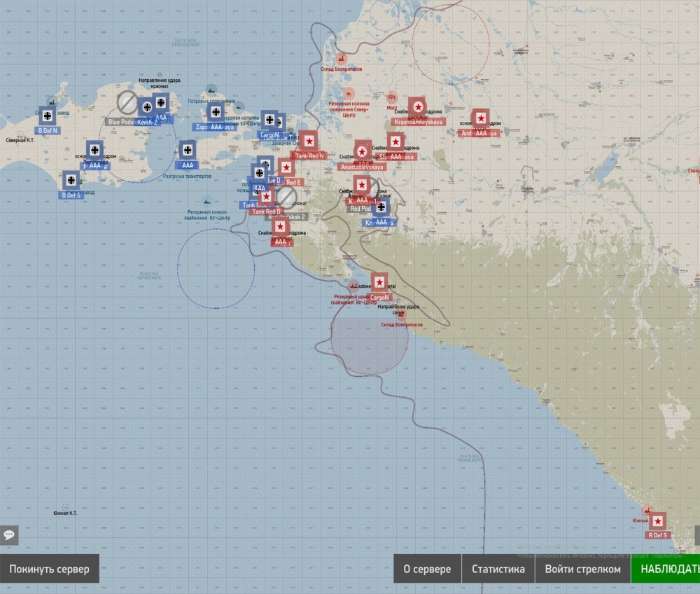
Task: Select the red airfield icon at map's far east
Action: (481, 118)
